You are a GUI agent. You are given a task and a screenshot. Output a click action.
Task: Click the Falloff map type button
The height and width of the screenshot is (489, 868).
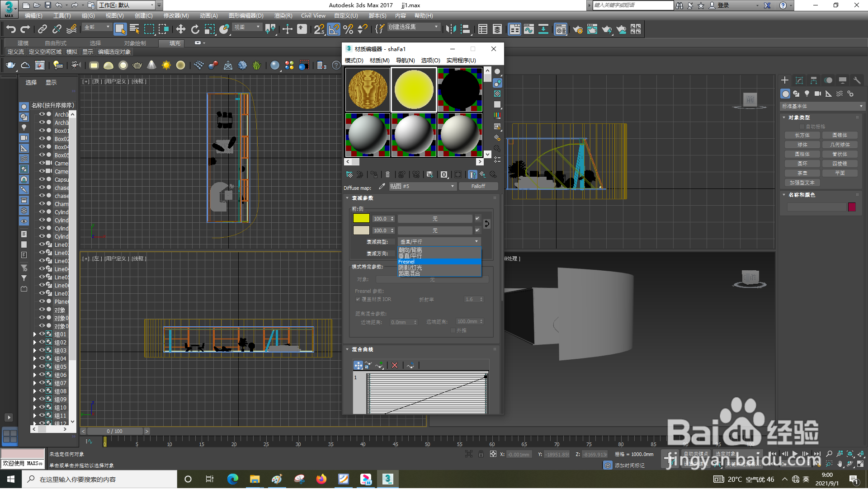(478, 187)
